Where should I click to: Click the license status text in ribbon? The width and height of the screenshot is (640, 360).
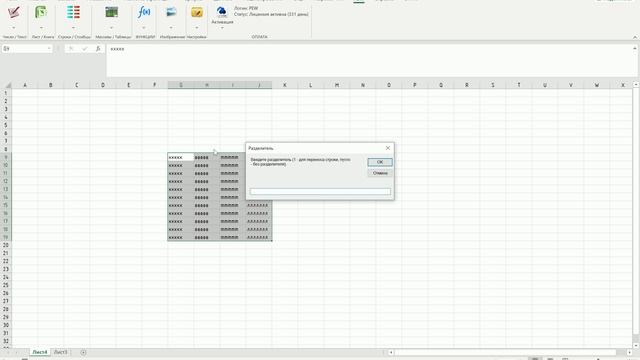coord(271,14)
